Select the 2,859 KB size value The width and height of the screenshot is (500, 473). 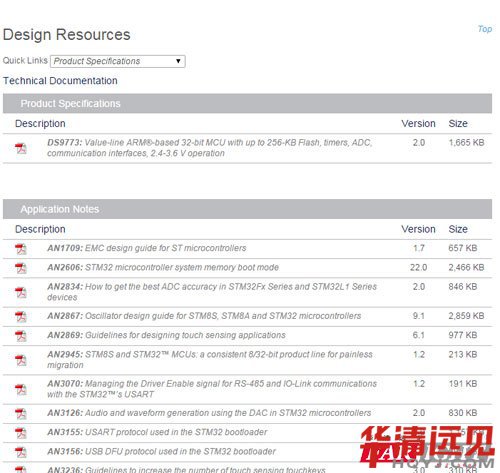tap(466, 316)
